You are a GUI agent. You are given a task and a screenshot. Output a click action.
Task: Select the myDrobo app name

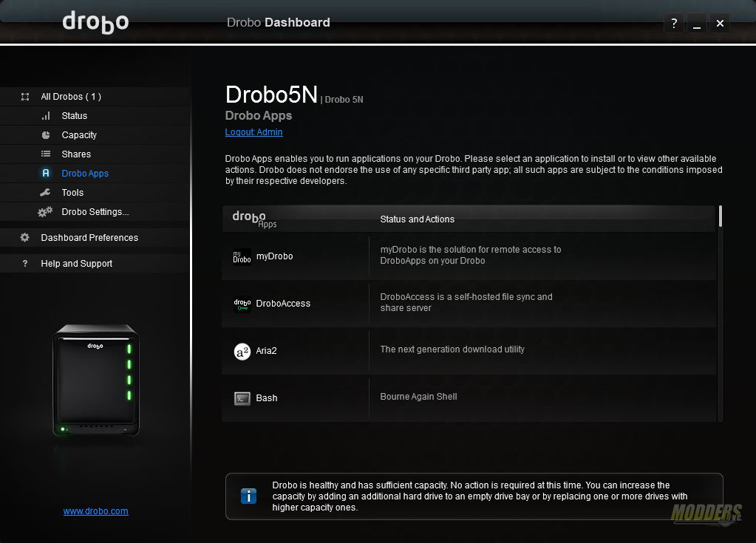(x=274, y=256)
